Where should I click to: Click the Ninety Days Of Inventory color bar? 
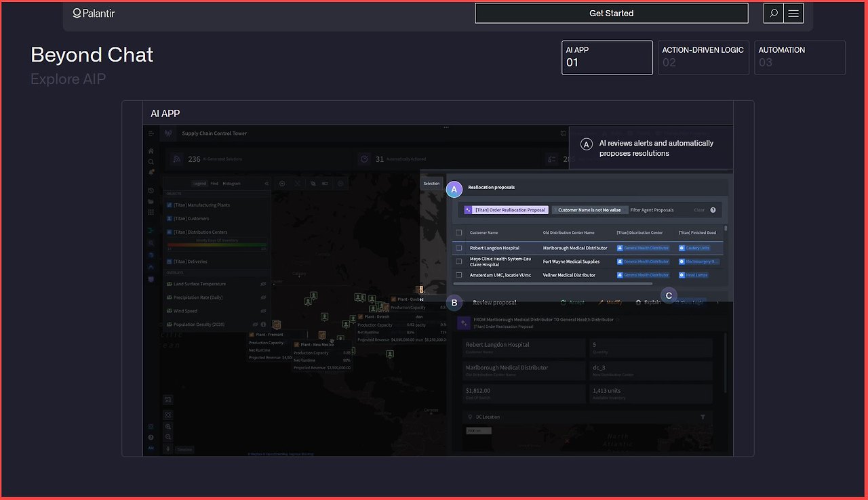click(x=216, y=245)
